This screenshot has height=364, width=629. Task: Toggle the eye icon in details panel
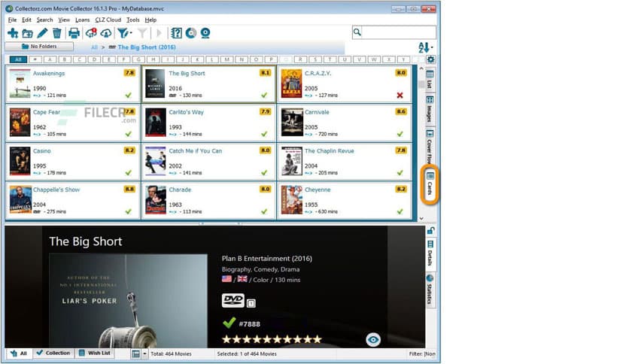[x=373, y=340]
